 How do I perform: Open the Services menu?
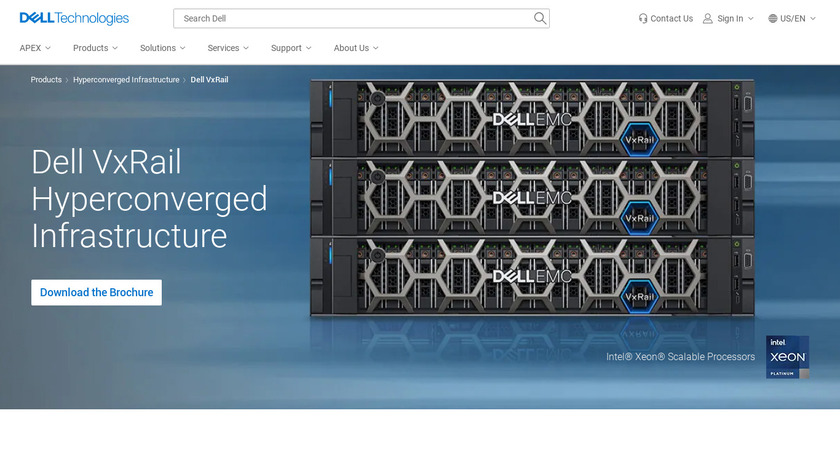click(x=228, y=48)
